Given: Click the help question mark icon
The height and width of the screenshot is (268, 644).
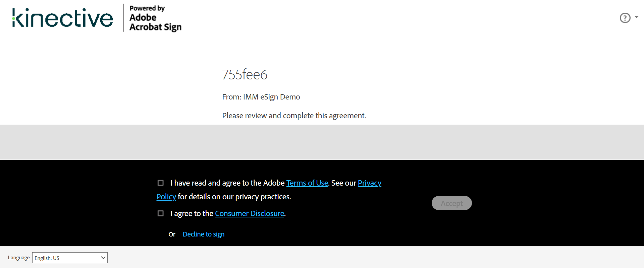Looking at the screenshot, I should (625, 18).
